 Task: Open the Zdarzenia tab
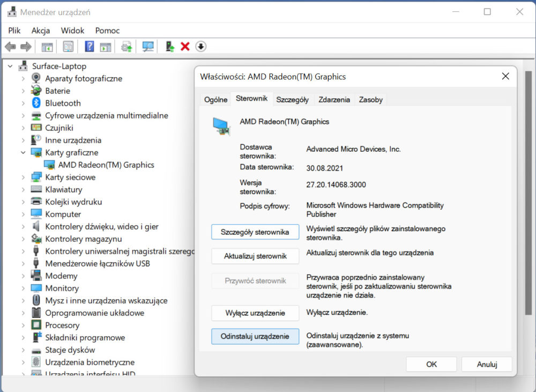(x=334, y=100)
